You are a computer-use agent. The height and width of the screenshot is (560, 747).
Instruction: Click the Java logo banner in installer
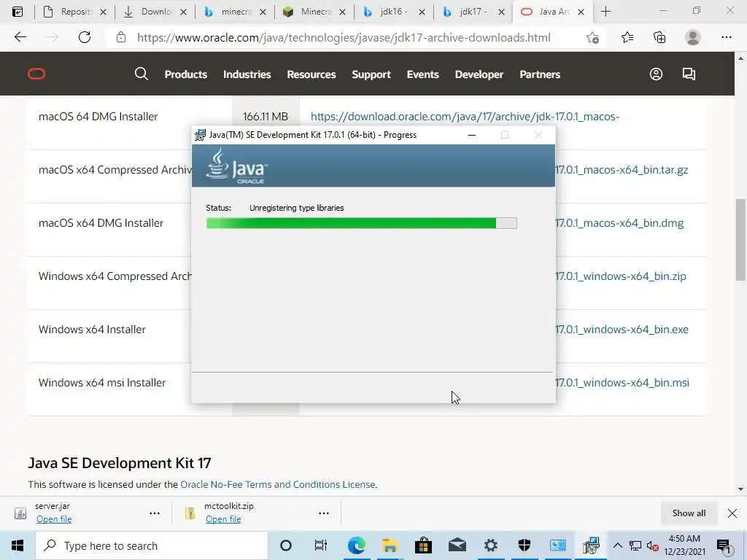click(373, 166)
